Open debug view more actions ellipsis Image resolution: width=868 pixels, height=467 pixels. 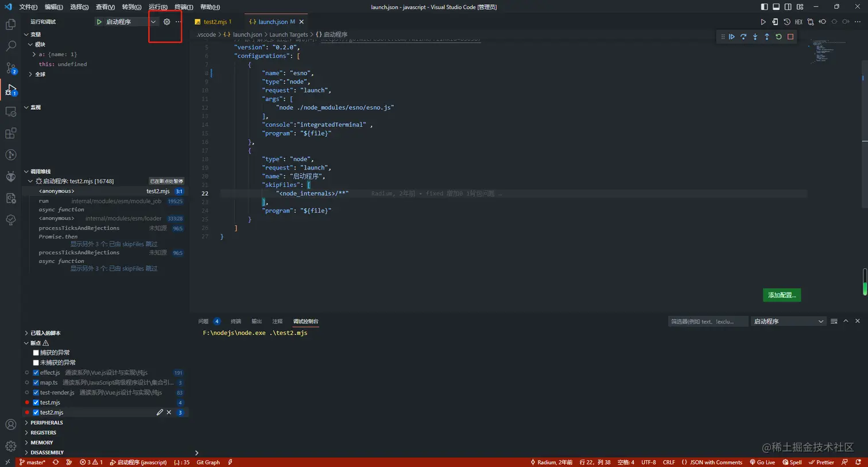pos(179,22)
